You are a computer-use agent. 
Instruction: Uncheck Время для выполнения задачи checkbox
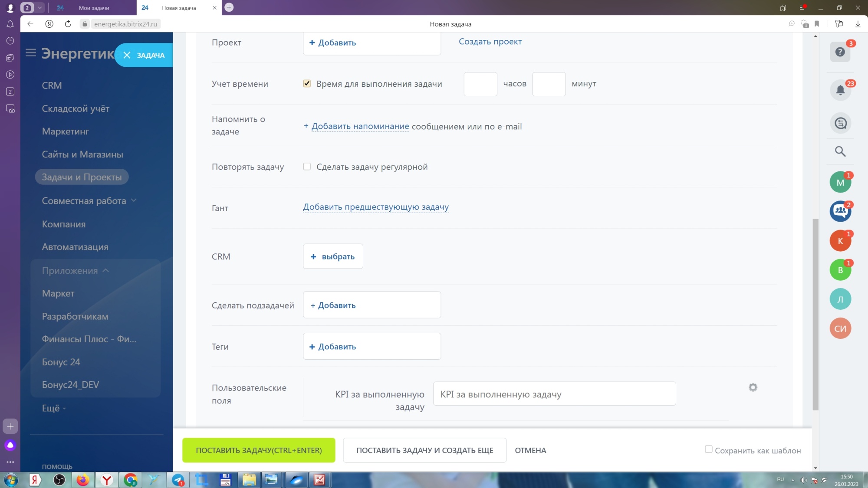tap(307, 83)
